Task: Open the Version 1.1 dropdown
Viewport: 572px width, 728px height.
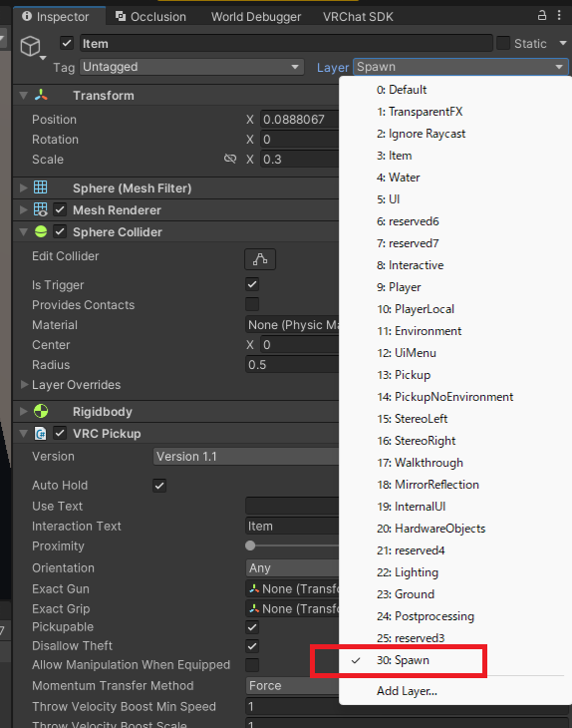Action: 246,457
